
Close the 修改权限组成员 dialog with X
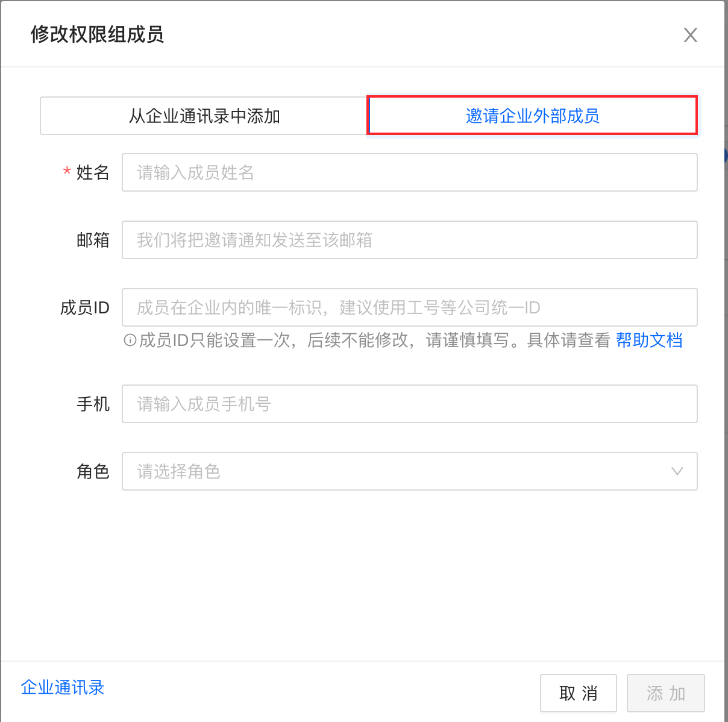691,35
